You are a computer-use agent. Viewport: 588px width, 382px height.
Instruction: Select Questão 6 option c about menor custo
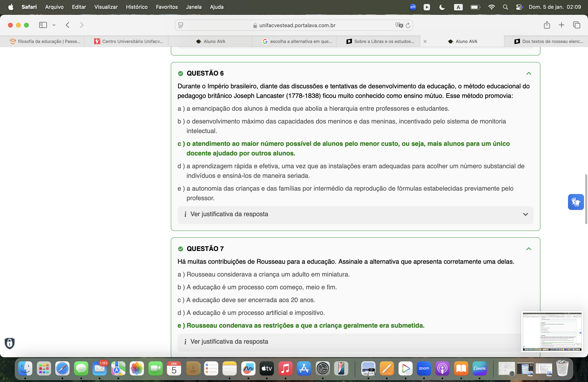click(343, 148)
